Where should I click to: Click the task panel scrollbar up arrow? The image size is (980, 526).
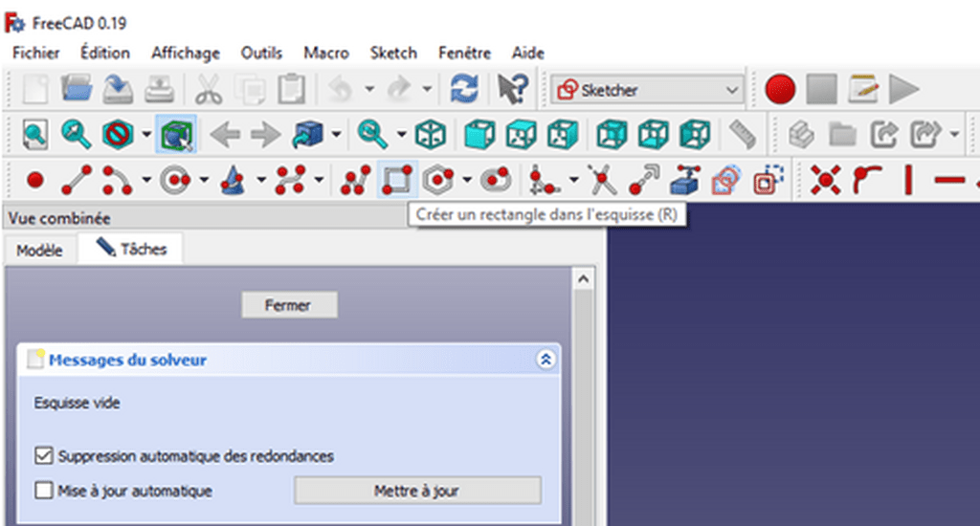pos(583,278)
